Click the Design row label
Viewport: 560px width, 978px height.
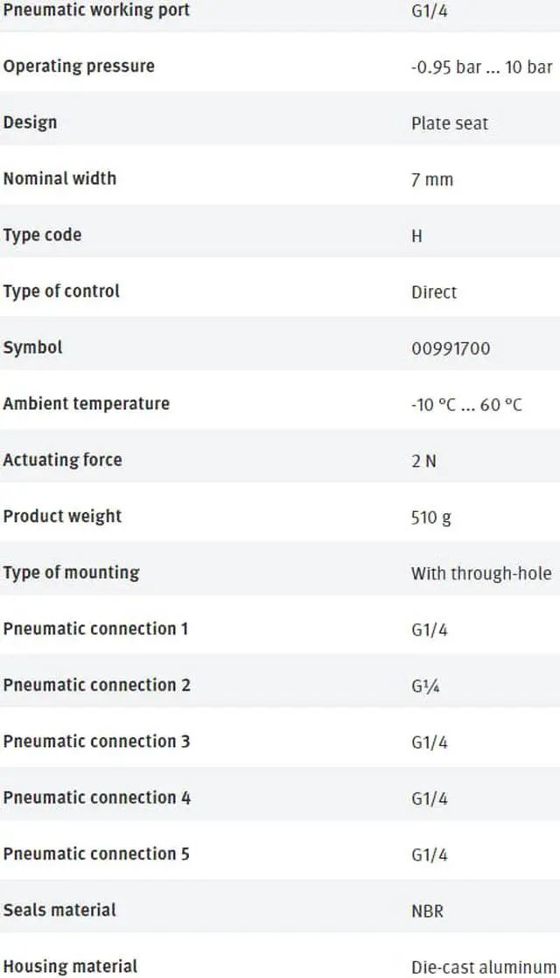tap(30, 123)
